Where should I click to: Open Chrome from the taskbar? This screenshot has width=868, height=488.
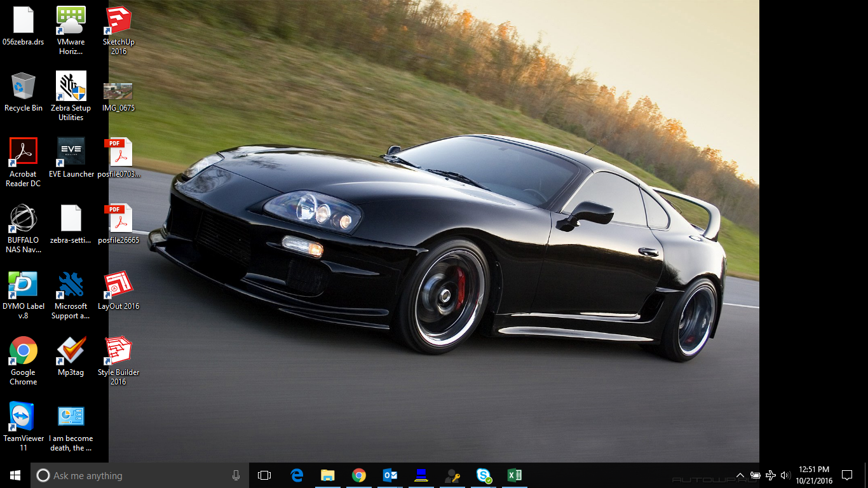pyautogui.click(x=358, y=475)
